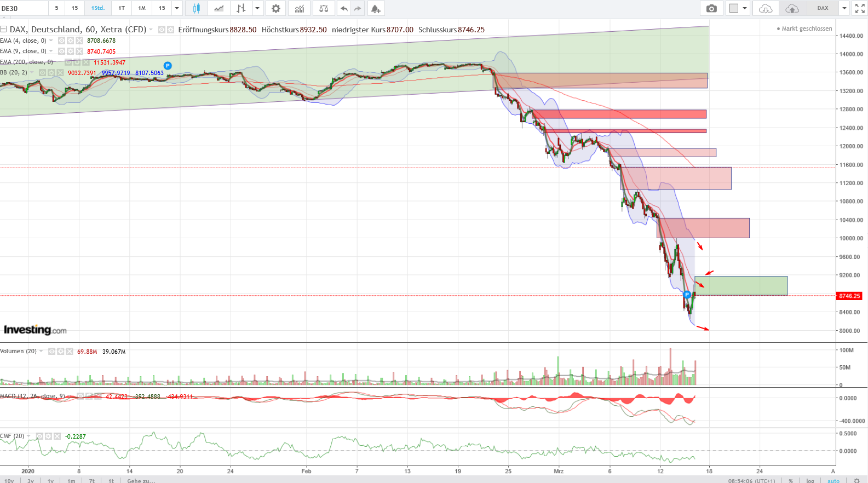
Task: Toggle visibility of the DAX main series
Action: tap(162, 30)
